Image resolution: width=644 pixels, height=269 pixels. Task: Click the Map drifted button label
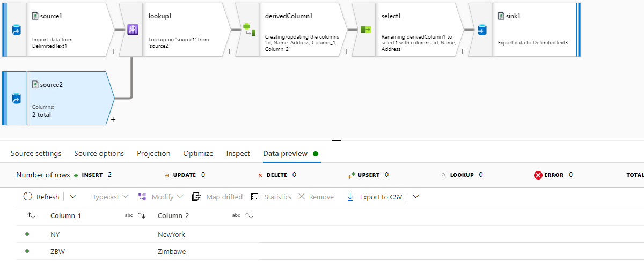point(224,197)
